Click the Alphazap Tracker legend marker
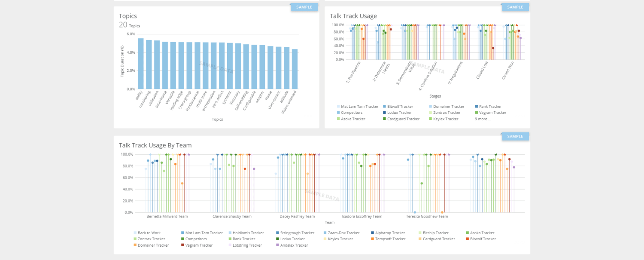Viewport: 644px width, 260px height. pyautogui.click(x=372, y=233)
